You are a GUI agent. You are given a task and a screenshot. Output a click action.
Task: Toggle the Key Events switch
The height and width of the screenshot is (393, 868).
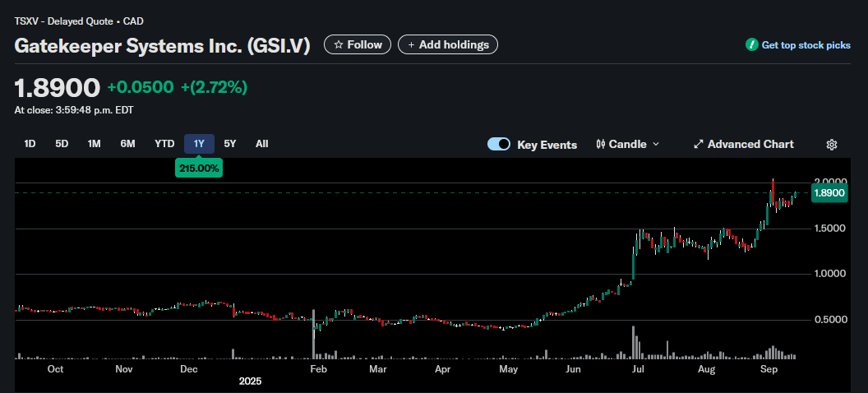pos(499,144)
